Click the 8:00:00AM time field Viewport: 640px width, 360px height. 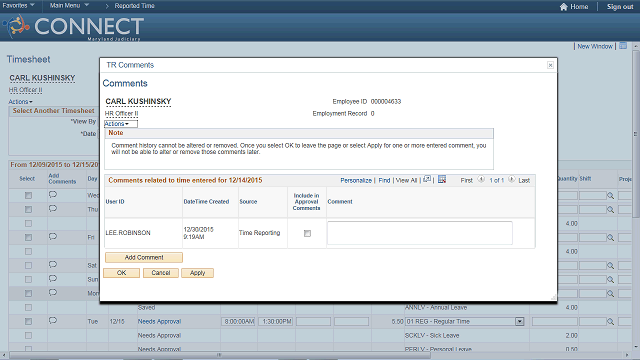pos(239,322)
